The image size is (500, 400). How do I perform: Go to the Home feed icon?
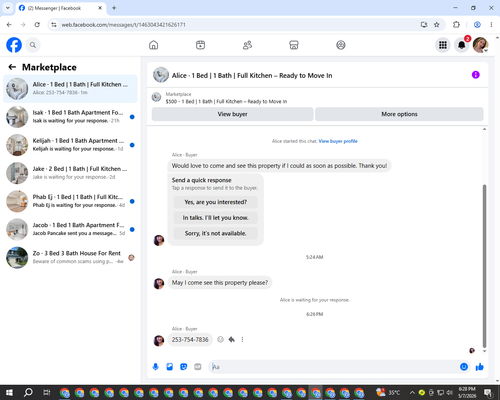point(153,45)
